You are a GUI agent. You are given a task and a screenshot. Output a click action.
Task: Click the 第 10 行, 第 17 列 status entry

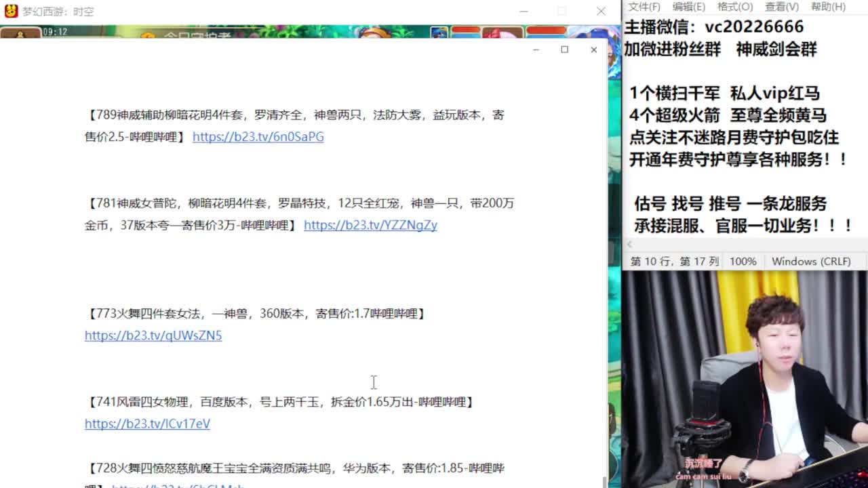click(674, 262)
